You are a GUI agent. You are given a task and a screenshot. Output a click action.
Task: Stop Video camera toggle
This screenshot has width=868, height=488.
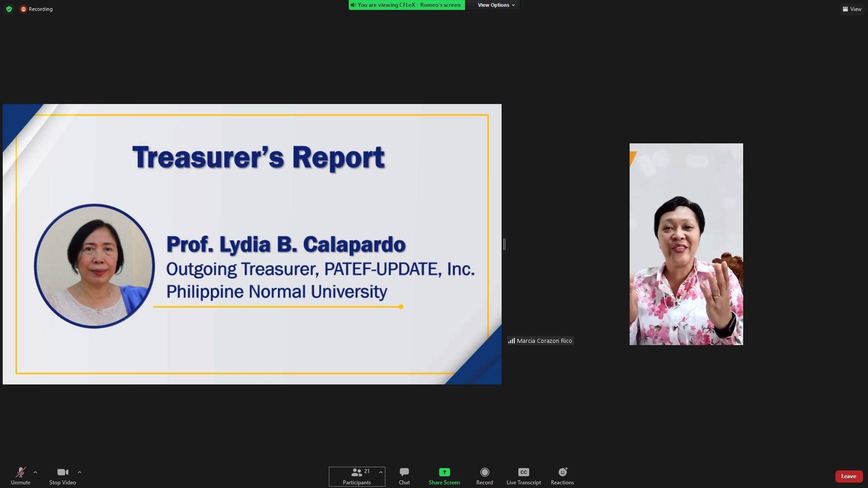(x=62, y=476)
